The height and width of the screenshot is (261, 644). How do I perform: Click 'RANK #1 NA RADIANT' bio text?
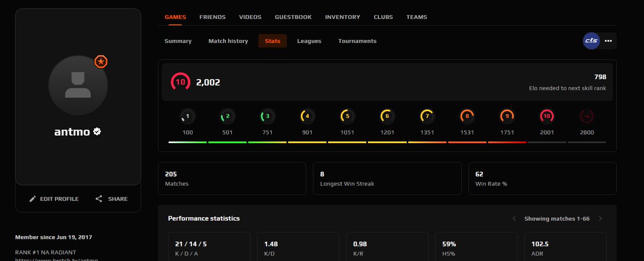pos(46,252)
